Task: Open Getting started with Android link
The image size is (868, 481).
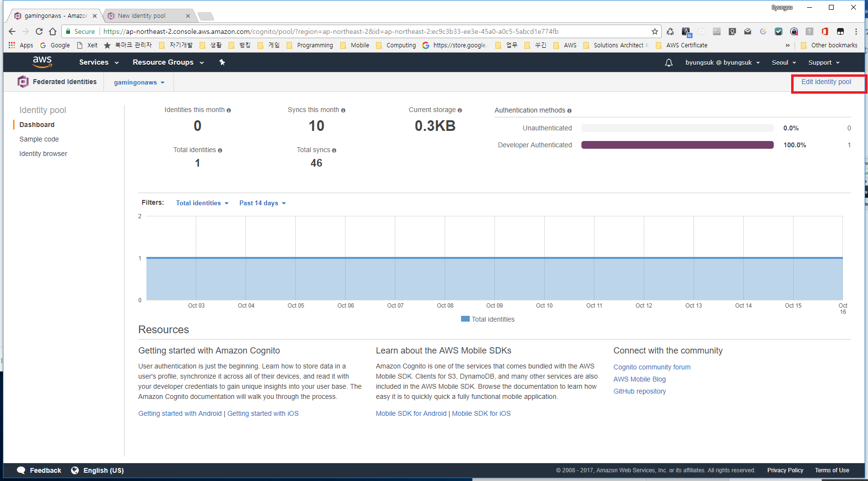Action: pyautogui.click(x=180, y=413)
